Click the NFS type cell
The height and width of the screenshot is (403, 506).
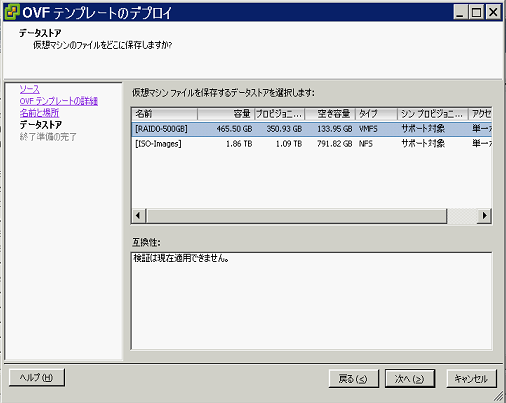(x=366, y=144)
